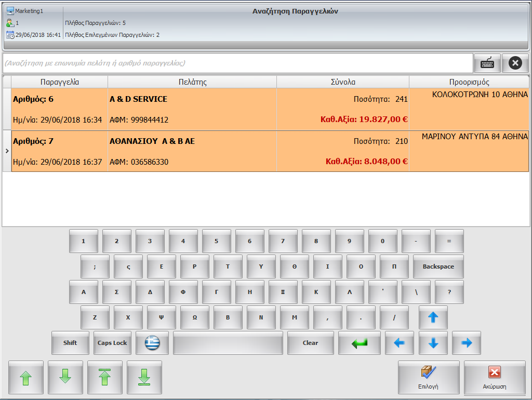Screen dimensions: 532x400
Task: Tap the Greek letter Θ key
Action: click(295, 266)
